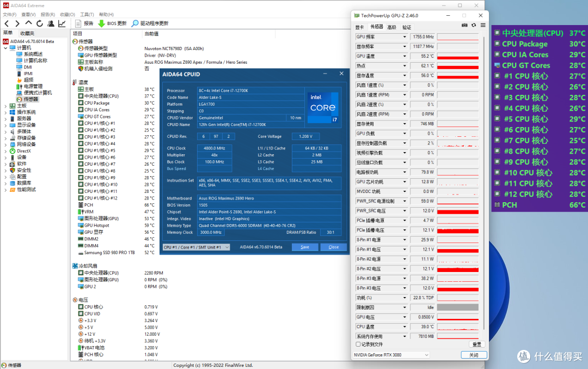Expand the 主板 tree node
This screenshot has height=369, width=588.
[5, 106]
